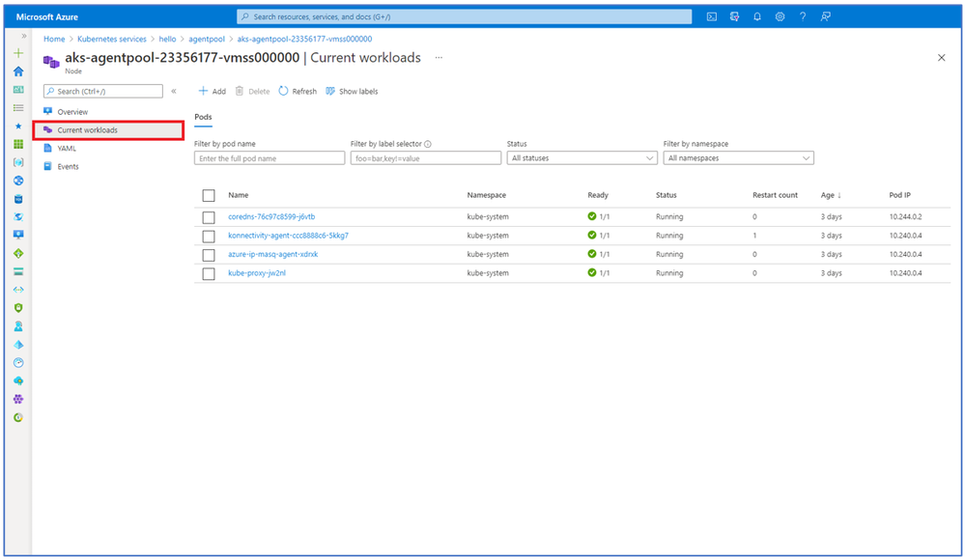Open the purple Kubernetes services icon in sidebar
This screenshot has height=560, width=965.
pyautogui.click(x=18, y=399)
